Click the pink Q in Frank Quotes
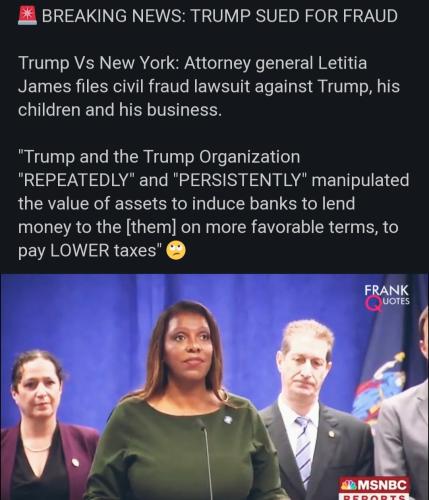This screenshot has height=500, width=429. (373, 303)
